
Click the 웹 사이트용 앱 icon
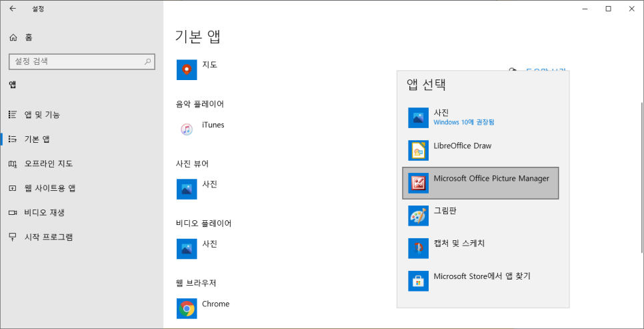[13, 188]
